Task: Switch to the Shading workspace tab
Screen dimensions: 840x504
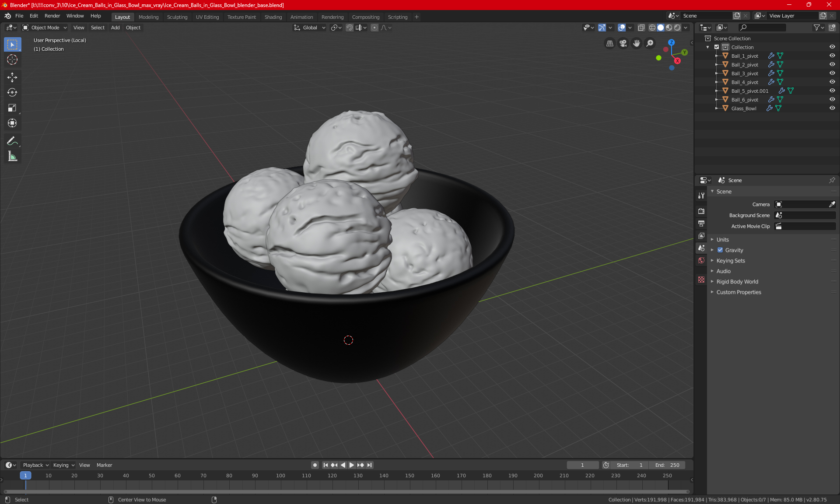Action: click(273, 17)
